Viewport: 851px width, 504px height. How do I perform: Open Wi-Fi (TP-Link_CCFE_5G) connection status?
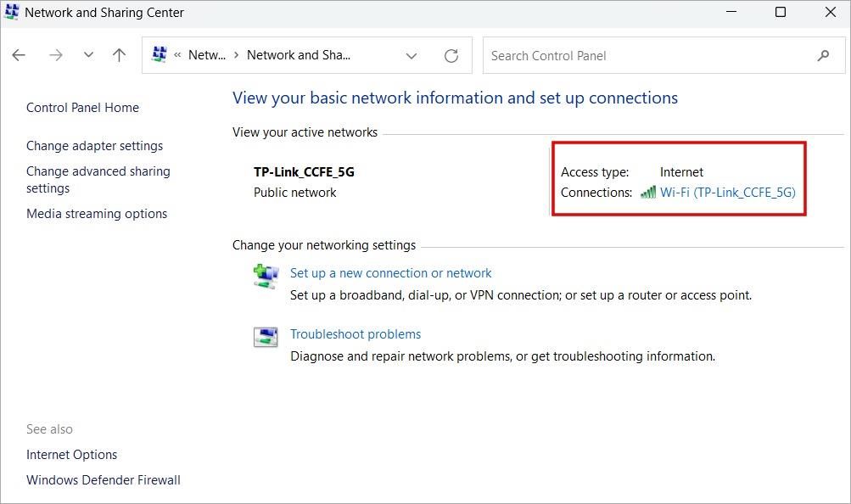[728, 193]
